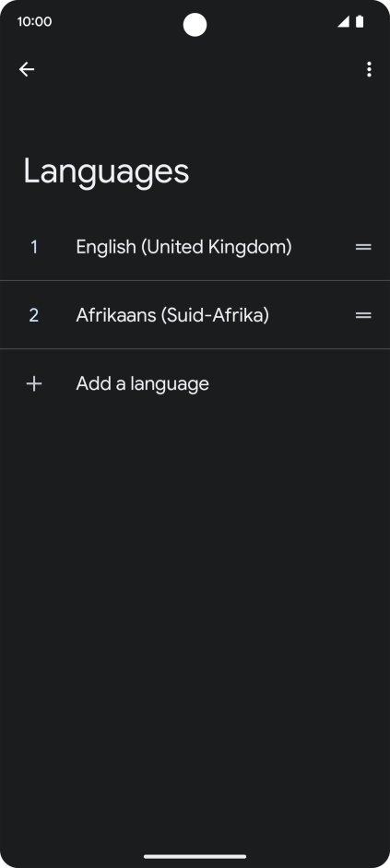
Task: Go back using the arrow icon
Action: coord(27,69)
